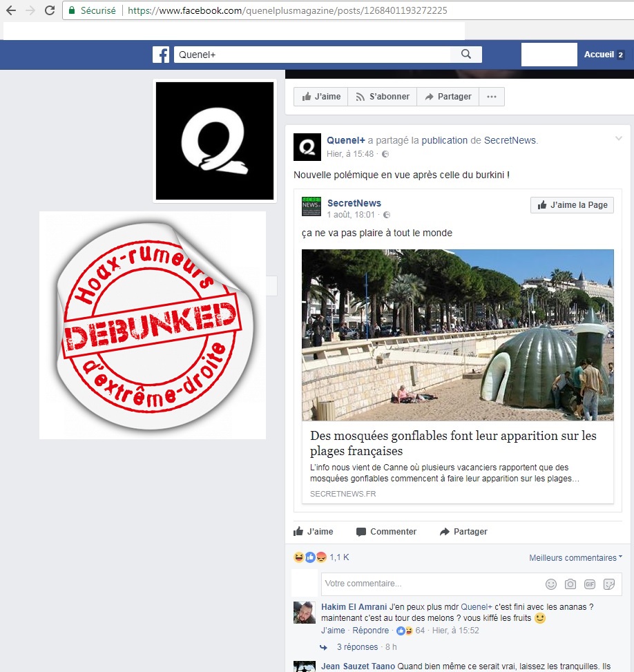Screen dimensions: 634x672
Task: Open the Accueil home link
Action: coord(599,55)
